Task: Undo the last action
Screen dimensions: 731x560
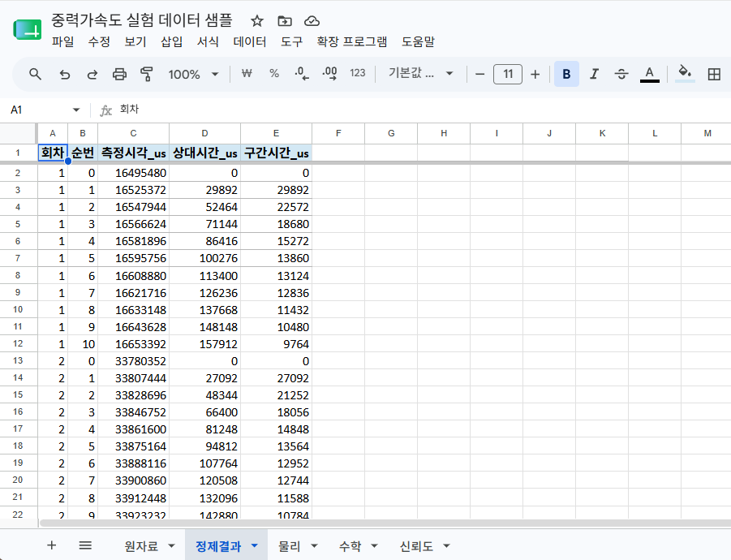Action: [64, 74]
